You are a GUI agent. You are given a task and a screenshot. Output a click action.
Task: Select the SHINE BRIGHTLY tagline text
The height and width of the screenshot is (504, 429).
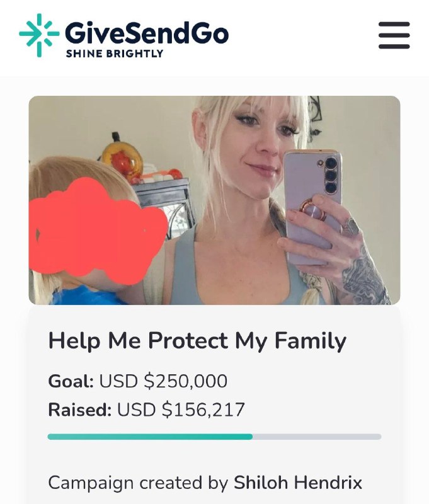coord(115,54)
